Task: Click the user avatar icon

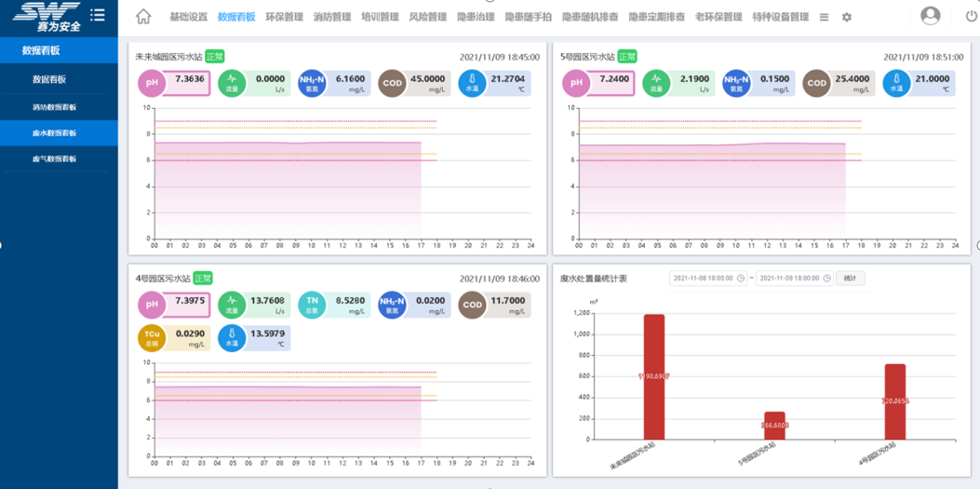Action: [x=930, y=17]
